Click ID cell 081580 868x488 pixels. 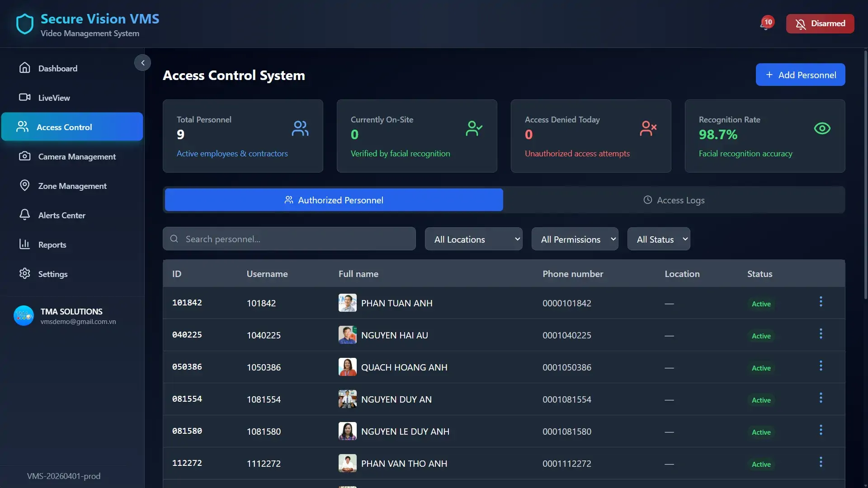point(187,431)
